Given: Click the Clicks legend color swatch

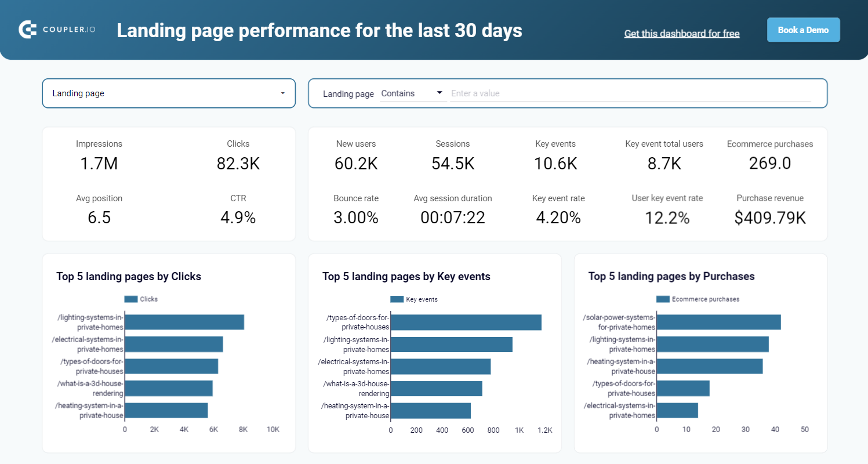Looking at the screenshot, I should click(131, 299).
